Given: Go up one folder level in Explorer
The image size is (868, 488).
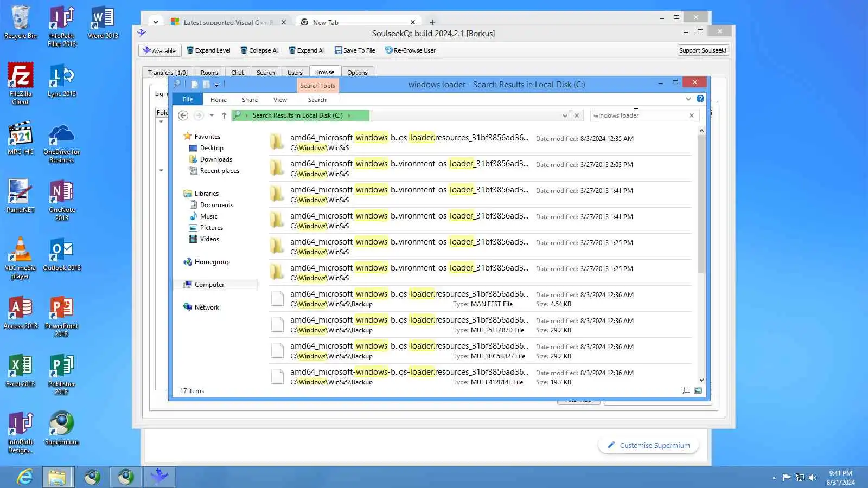Looking at the screenshot, I should point(224,115).
